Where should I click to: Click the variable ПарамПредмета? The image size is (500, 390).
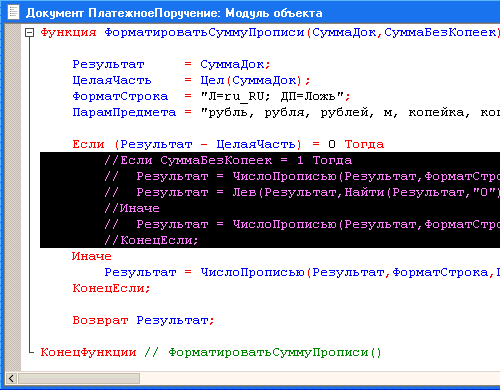pyautogui.click(x=124, y=112)
